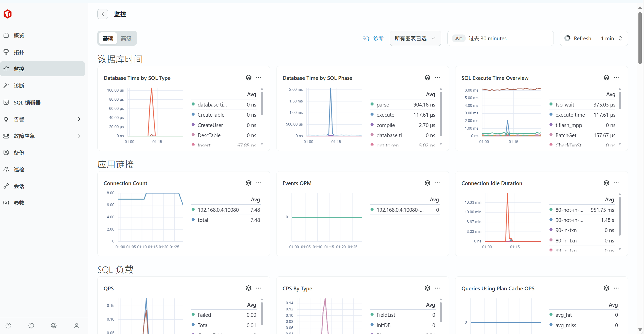Open the 所有图表已选 chart selection dropdown
Viewport: 644px width, 334px height.
tap(415, 38)
